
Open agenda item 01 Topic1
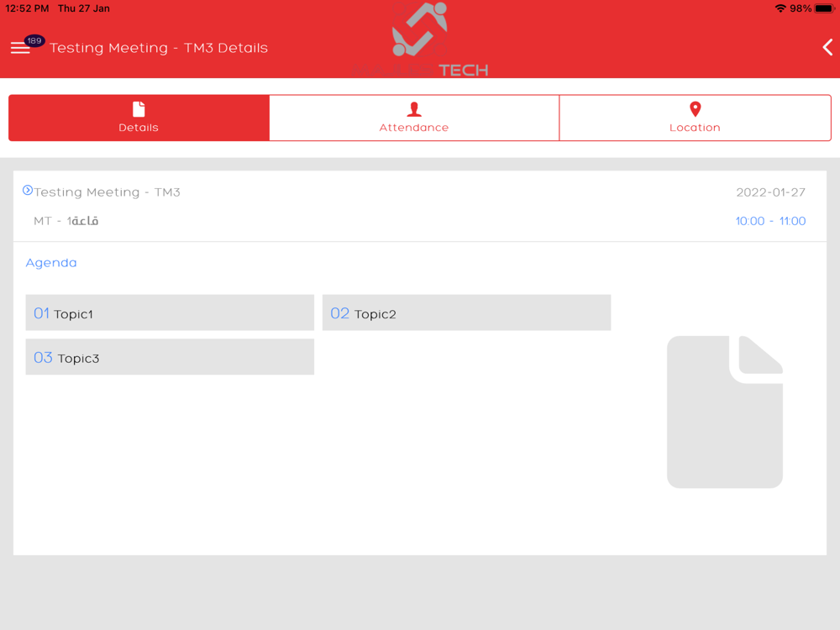(170, 312)
